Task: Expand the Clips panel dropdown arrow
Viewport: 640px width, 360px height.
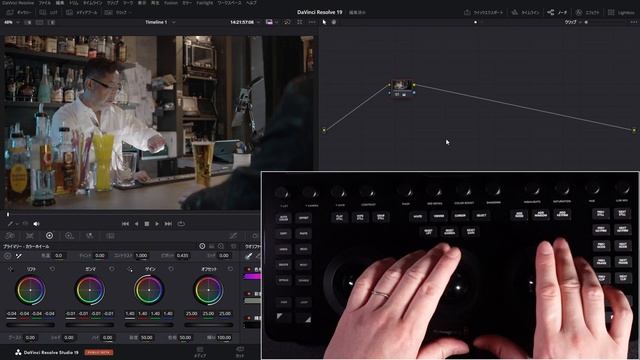Action: click(x=129, y=13)
